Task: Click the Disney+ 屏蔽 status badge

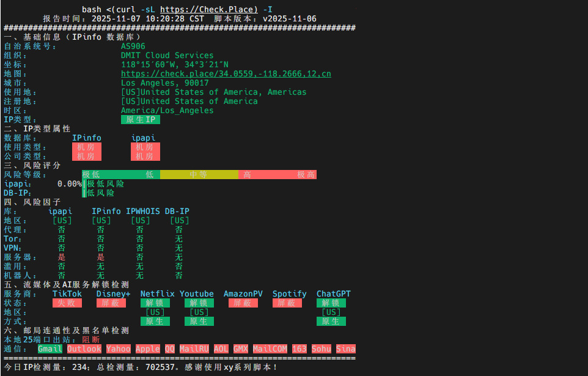Action: coord(111,303)
